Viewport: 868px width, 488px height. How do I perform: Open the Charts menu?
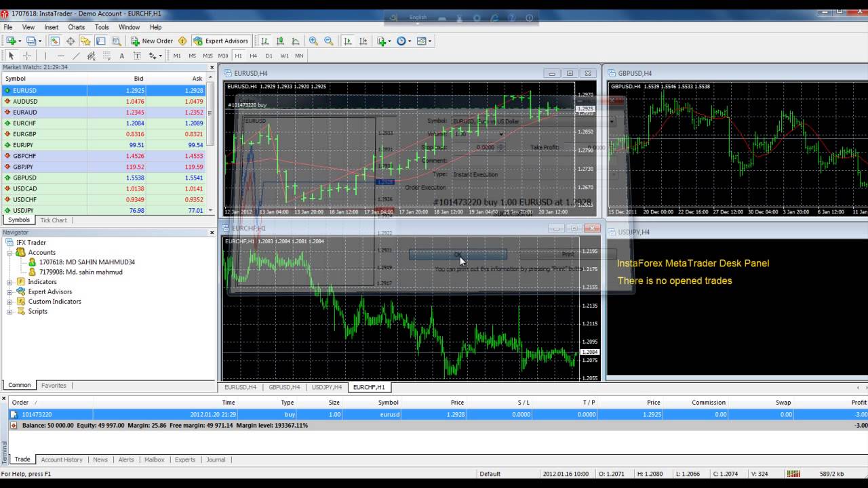coord(76,27)
